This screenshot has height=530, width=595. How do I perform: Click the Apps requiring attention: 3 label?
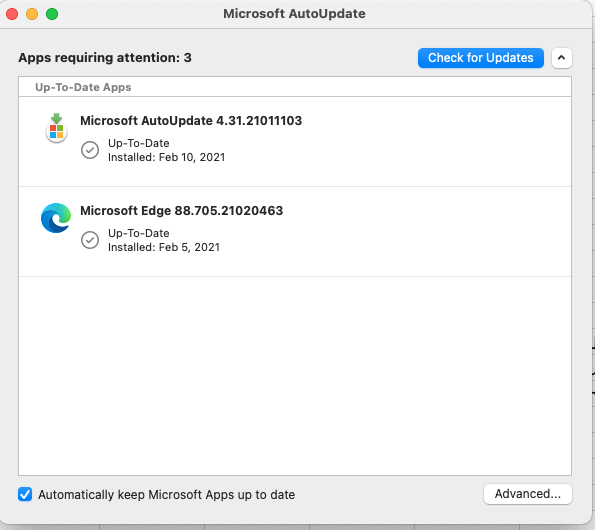[x=105, y=58]
